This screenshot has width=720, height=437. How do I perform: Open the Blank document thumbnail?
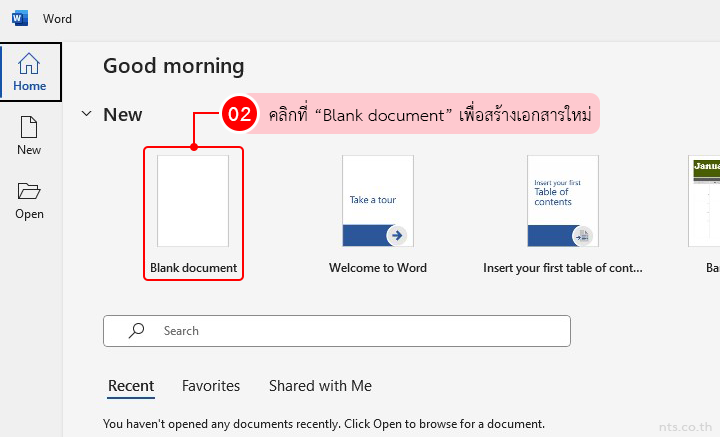[x=193, y=201]
